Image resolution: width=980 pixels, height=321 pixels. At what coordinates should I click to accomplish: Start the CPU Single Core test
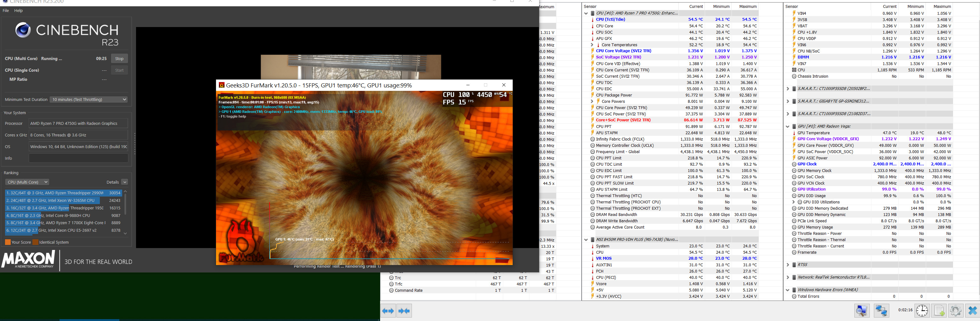pyautogui.click(x=119, y=70)
